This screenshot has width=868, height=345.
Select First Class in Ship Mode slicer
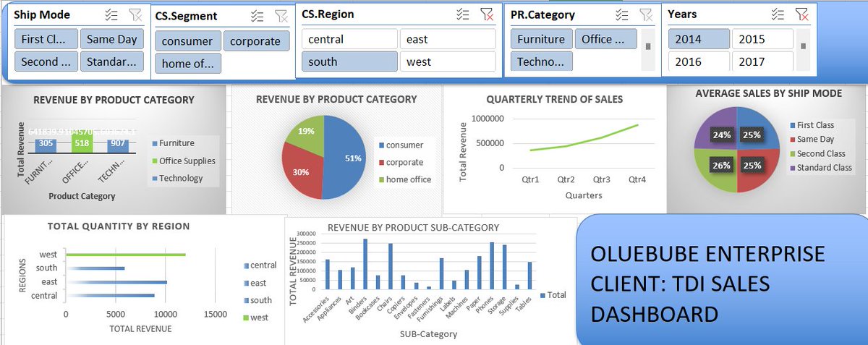(45, 39)
